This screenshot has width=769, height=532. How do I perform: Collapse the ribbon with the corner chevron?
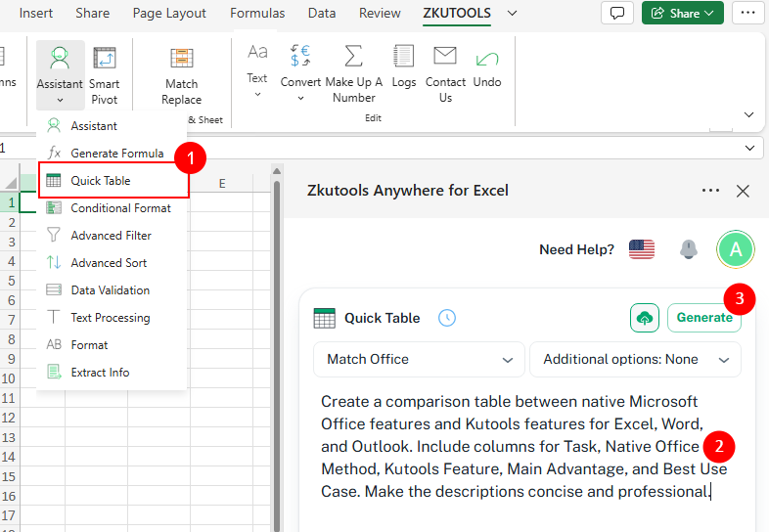pos(748,114)
